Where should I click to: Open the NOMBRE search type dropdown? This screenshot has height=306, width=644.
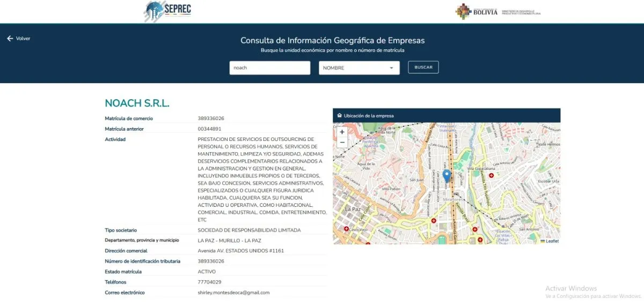(x=358, y=68)
